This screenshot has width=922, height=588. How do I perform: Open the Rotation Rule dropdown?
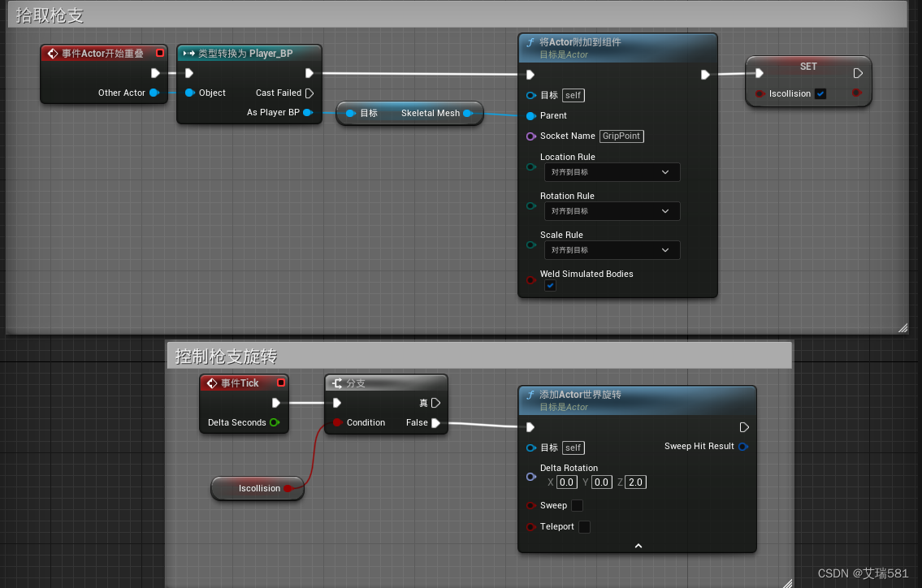pyautogui.click(x=613, y=211)
